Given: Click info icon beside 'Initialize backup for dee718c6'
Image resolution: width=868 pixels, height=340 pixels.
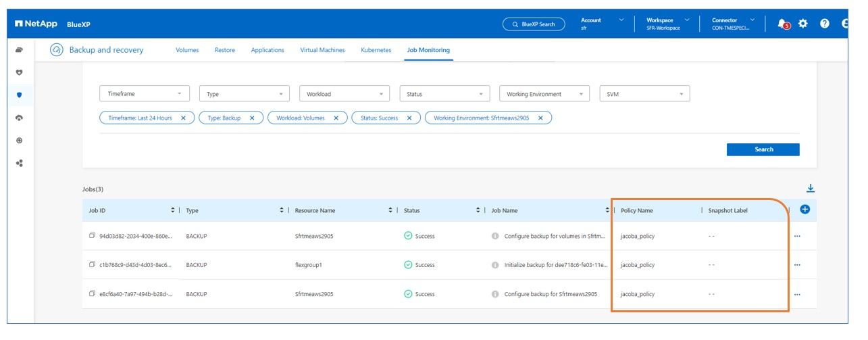Looking at the screenshot, I should pos(495,265).
